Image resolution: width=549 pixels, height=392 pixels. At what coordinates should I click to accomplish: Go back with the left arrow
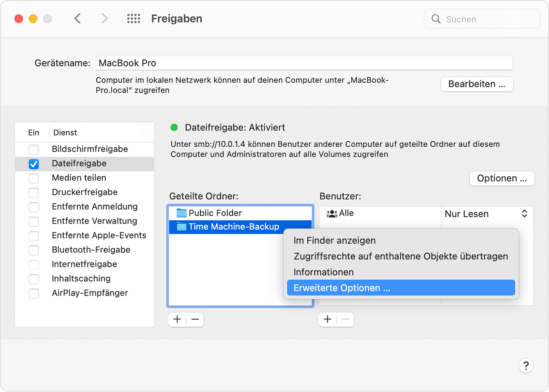[77, 18]
